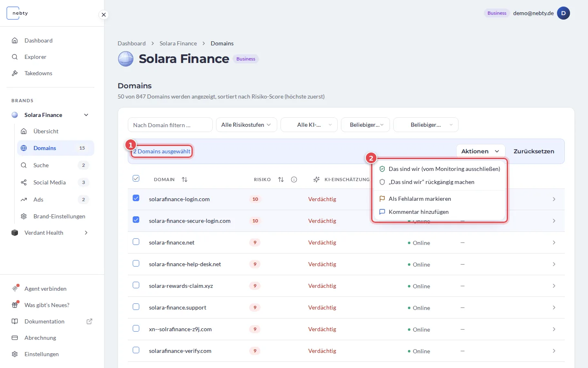Uncheck solara-finance-secure-login.com checkbox
Screen dimensions: 588x368
pyautogui.click(x=136, y=220)
